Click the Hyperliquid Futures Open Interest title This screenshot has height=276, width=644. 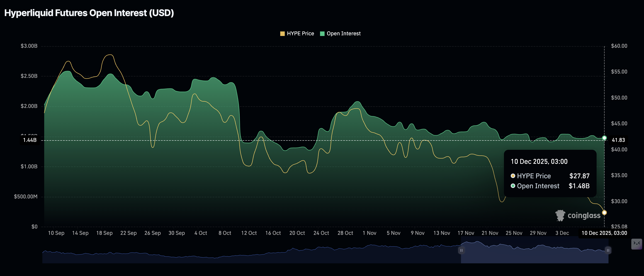pos(89,13)
